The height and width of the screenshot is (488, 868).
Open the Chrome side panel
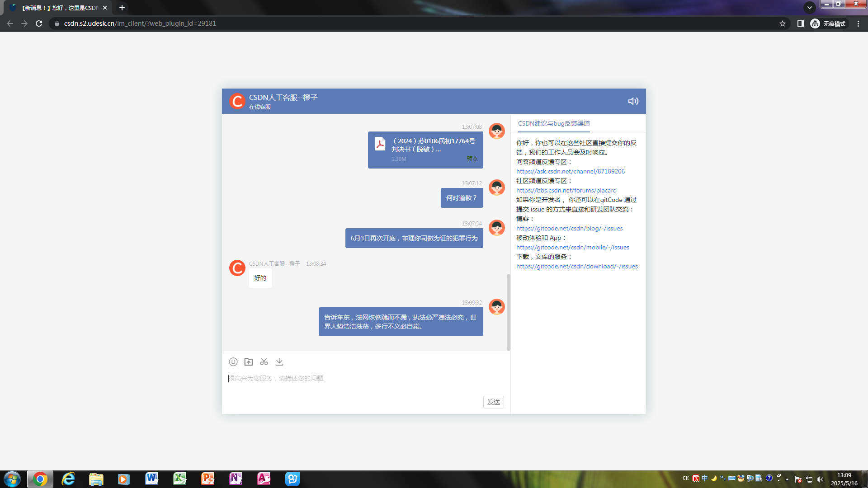tap(800, 23)
